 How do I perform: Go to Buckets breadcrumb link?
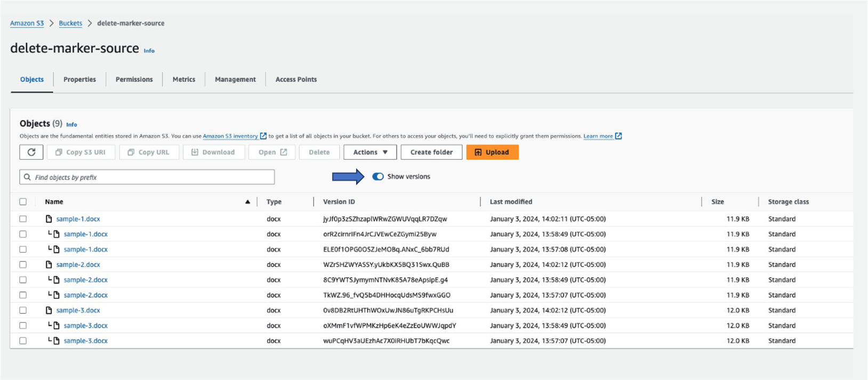[70, 23]
